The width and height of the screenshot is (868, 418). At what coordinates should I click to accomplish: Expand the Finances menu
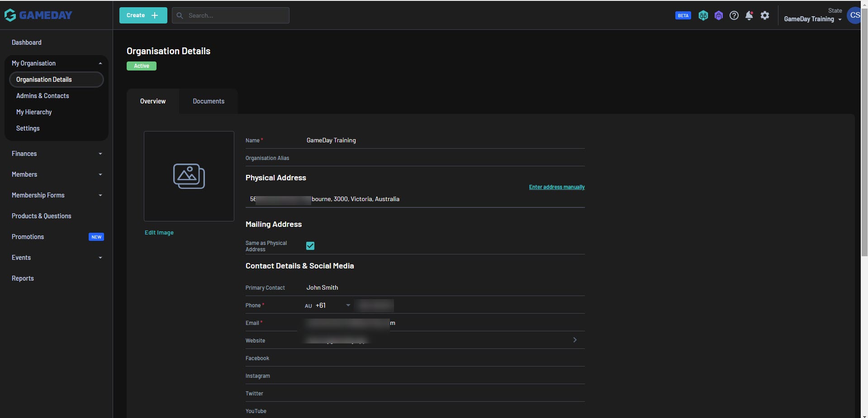tap(57, 154)
